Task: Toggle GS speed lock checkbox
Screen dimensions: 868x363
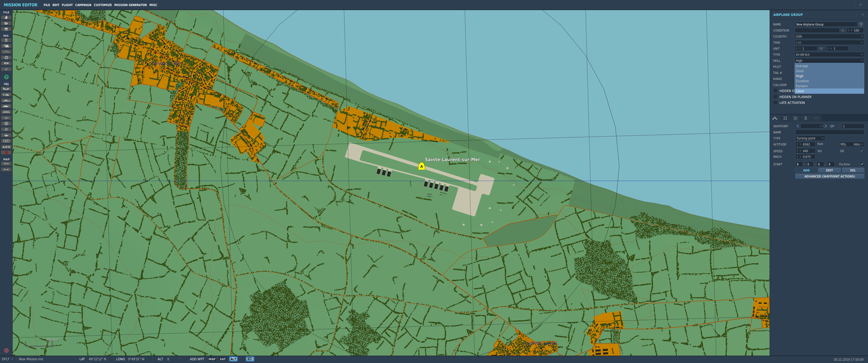Action: pyautogui.click(x=862, y=151)
